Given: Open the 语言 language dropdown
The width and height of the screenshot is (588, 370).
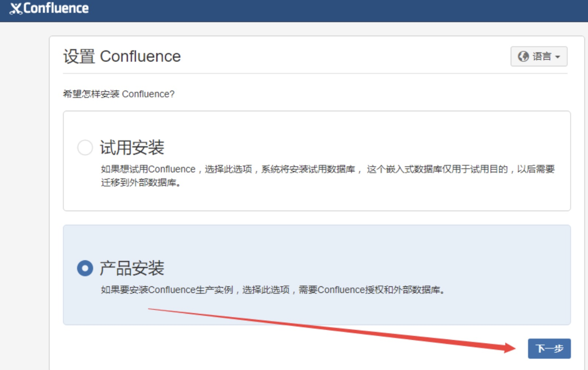Looking at the screenshot, I should point(539,56).
